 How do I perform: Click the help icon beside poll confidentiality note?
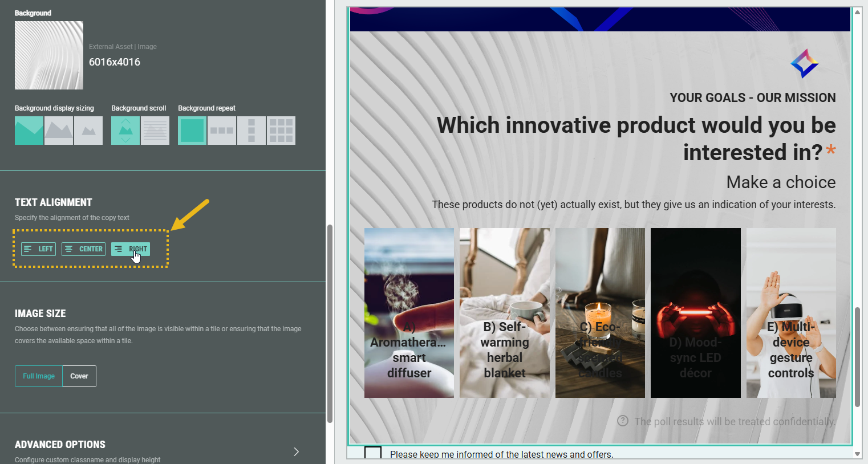[623, 421]
